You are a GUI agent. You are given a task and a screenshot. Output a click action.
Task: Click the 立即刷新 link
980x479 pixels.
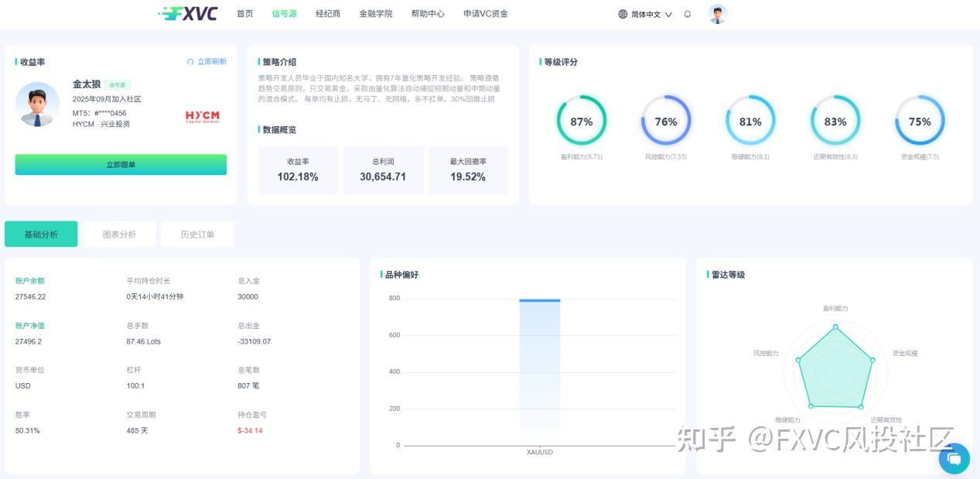[x=212, y=62]
